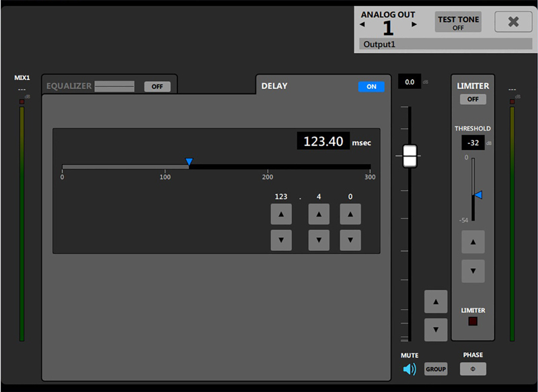Select next analog output with right arrow
538x392 pixels.
[414, 25]
